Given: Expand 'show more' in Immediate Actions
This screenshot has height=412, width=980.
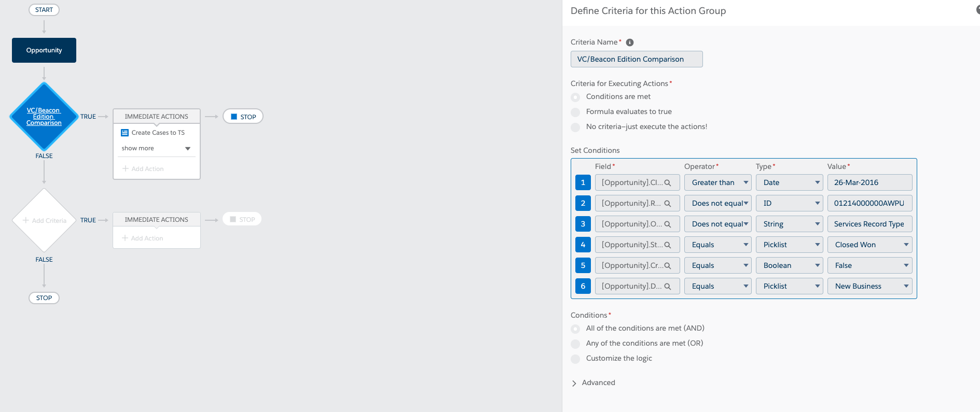Looking at the screenshot, I should click(x=156, y=149).
